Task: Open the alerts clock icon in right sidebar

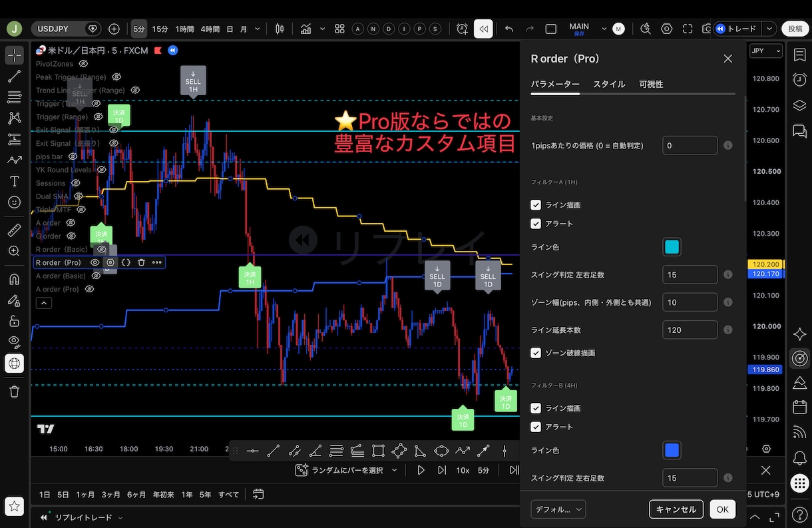Action: coord(799,80)
